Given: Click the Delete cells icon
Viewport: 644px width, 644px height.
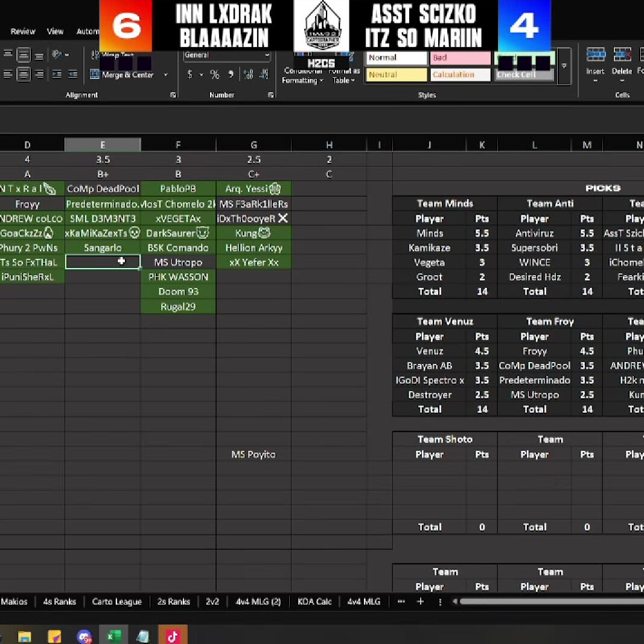Looking at the screenshot, I should [x=622, y=60].
